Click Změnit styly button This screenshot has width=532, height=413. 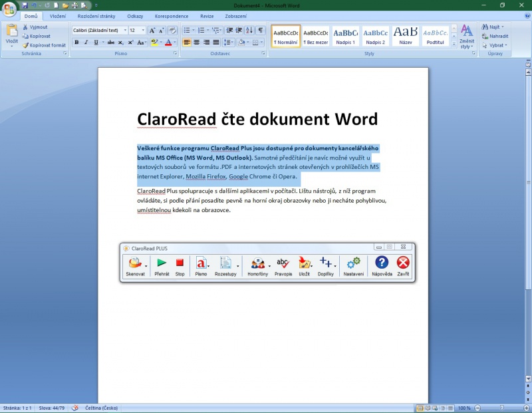coord(467,37)
